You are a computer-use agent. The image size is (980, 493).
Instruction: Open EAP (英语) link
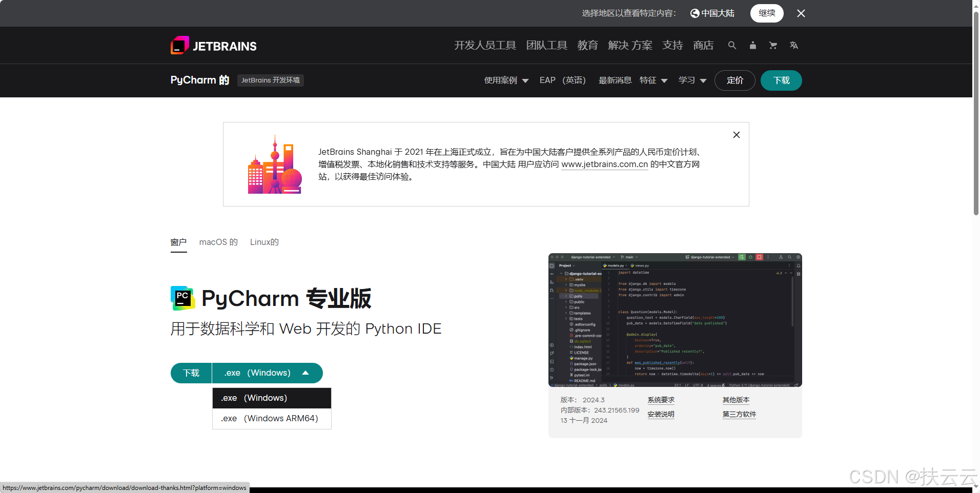click(563, 80)
